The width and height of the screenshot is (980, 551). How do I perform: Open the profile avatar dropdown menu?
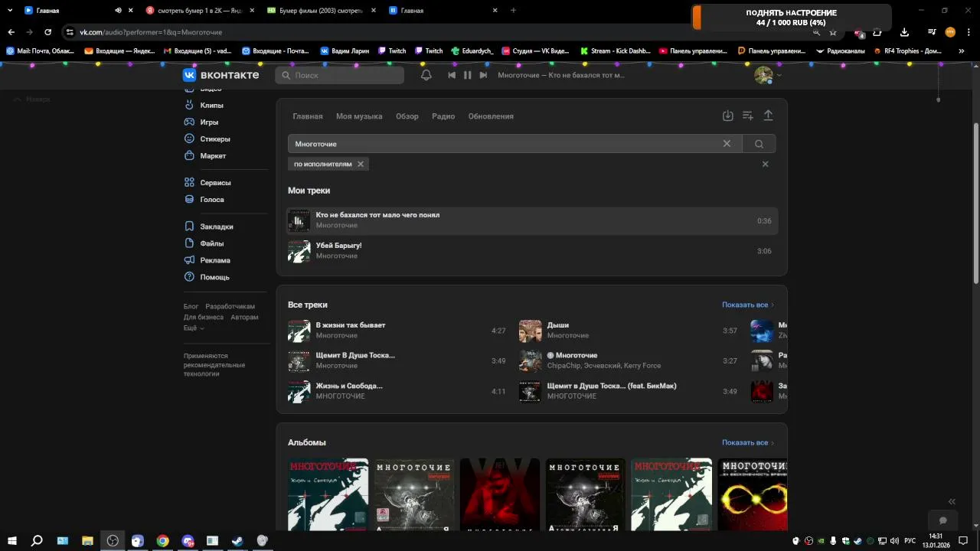point(768,75)
